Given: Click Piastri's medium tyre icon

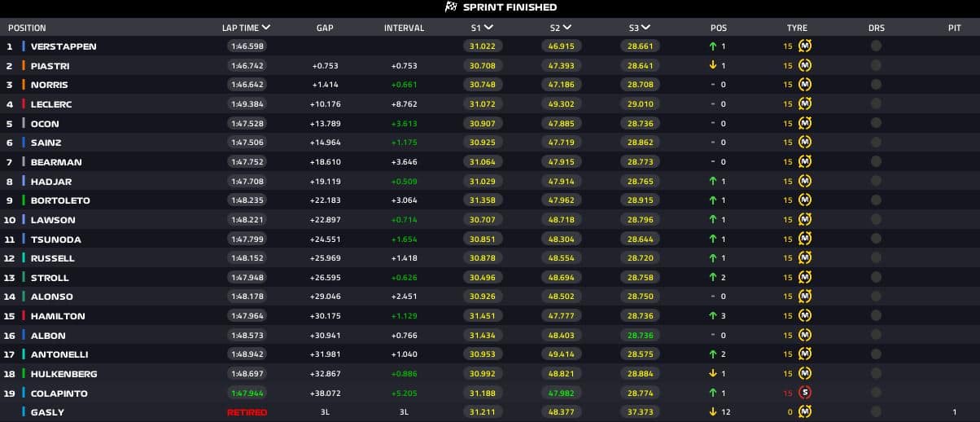Looking at the screenshot, I should 805,65.
